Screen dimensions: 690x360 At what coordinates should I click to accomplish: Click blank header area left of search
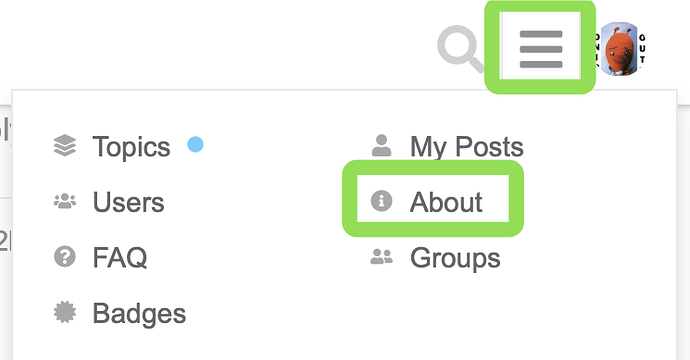(220, 44)
